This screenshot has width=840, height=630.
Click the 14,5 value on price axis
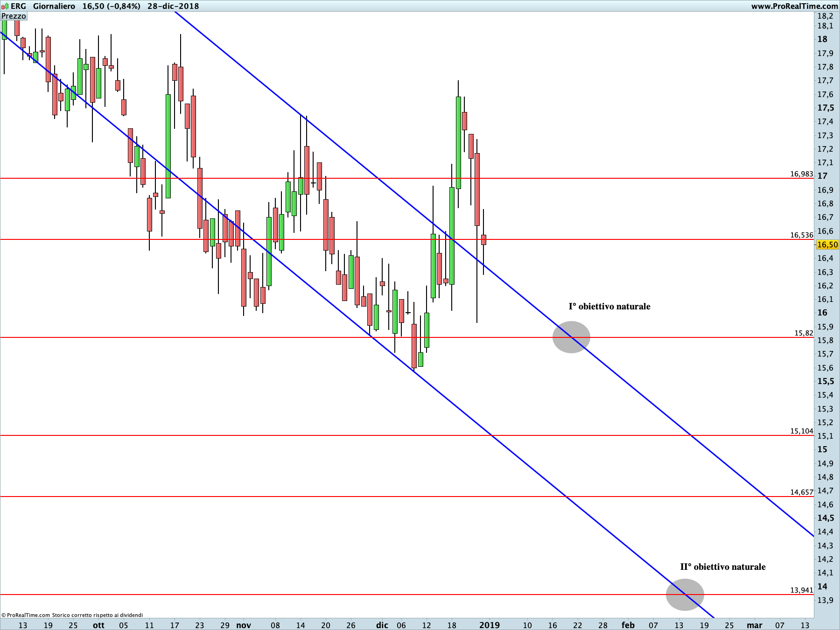[826, 518]
